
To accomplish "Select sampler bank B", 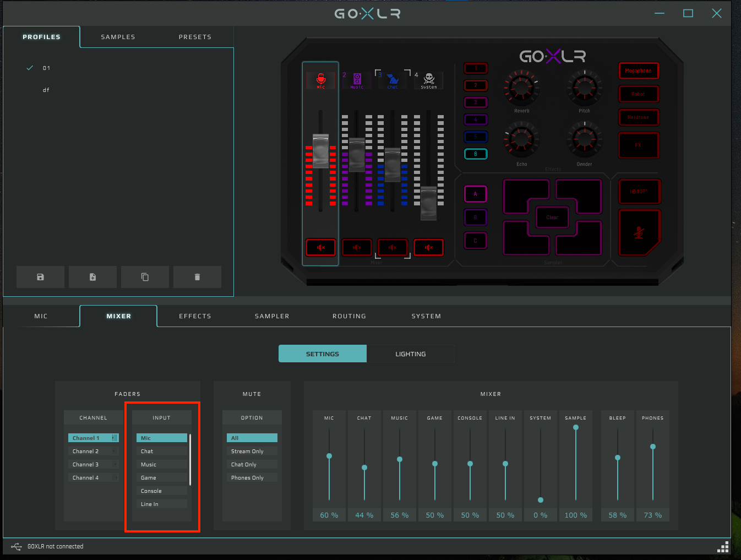I will (x=476, y=218).
